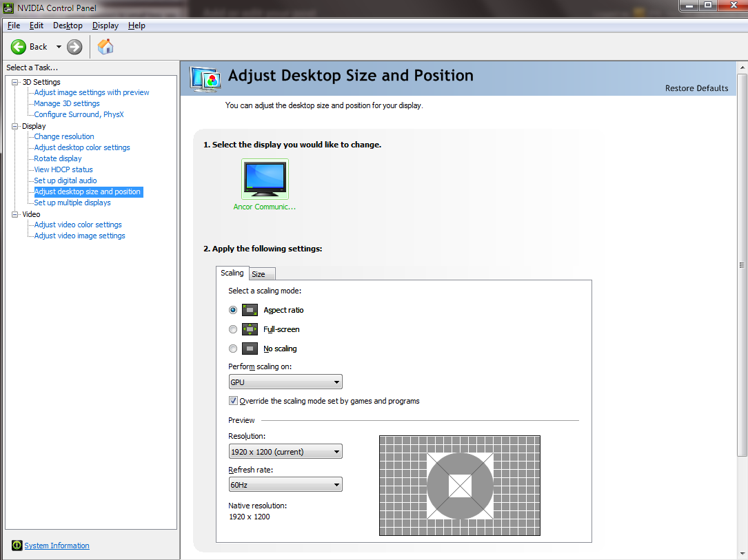Select Adjust desktop size and position
Image resolution: width=748 pixels, height=560 pixels.
click(88, 191)
